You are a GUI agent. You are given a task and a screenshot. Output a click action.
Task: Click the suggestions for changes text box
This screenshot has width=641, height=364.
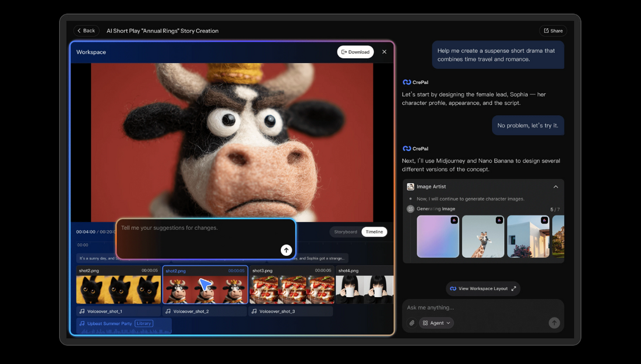click(206, 239)
